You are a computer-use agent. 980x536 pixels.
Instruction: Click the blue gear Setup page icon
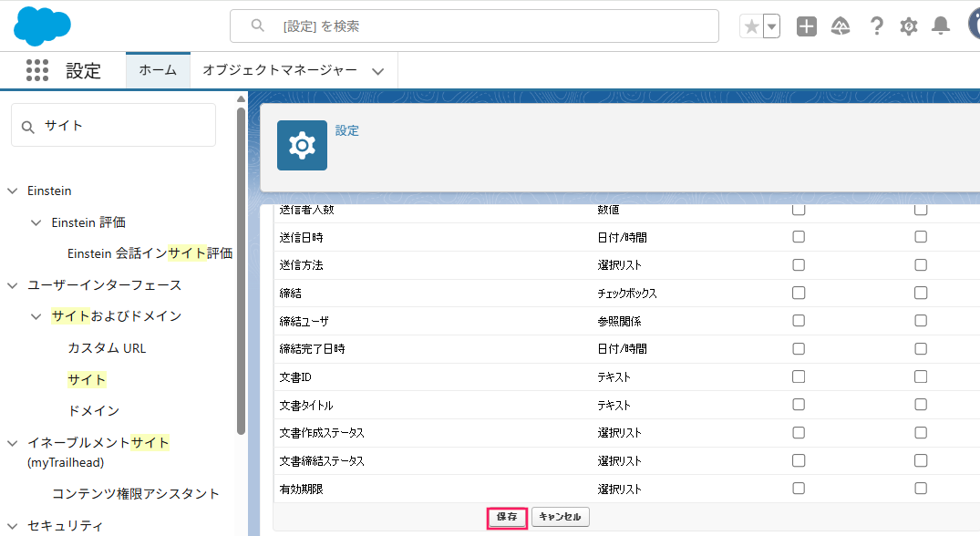[302, 146]
